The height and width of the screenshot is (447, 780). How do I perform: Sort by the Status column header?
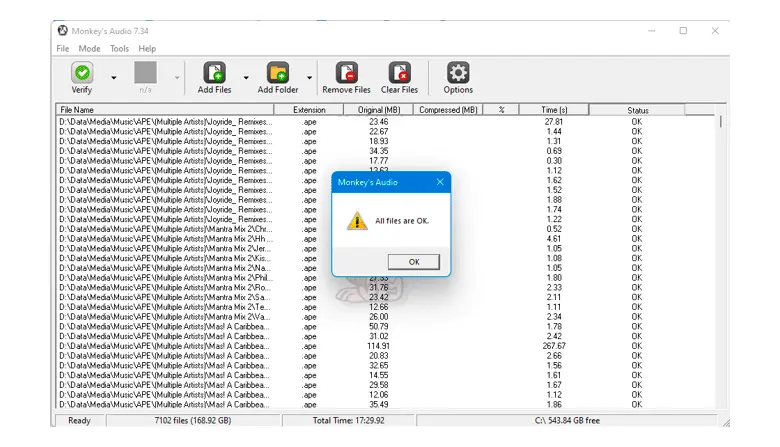pos(637,110)
